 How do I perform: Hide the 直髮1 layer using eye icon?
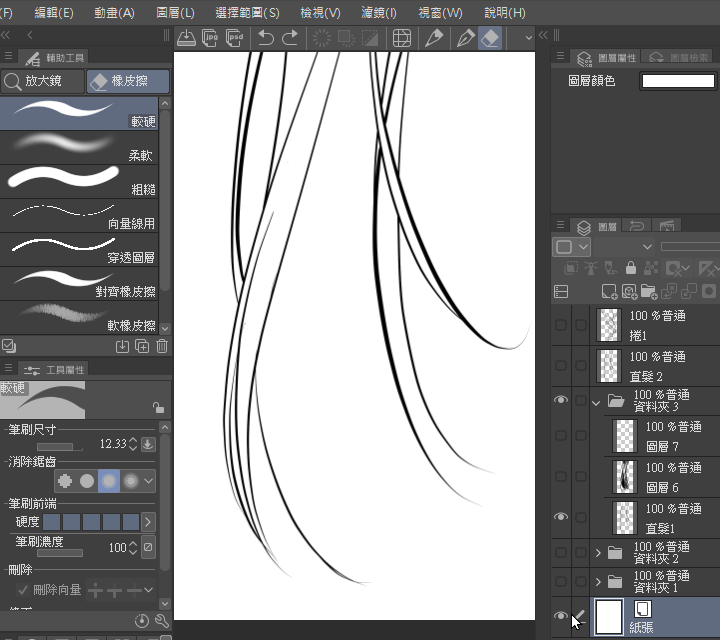pos(561,517)
